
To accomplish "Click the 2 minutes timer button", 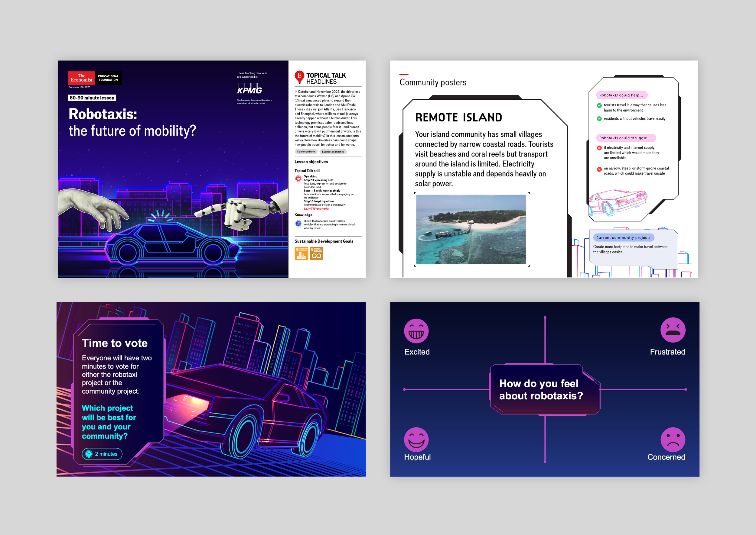I will pos(102,454).
